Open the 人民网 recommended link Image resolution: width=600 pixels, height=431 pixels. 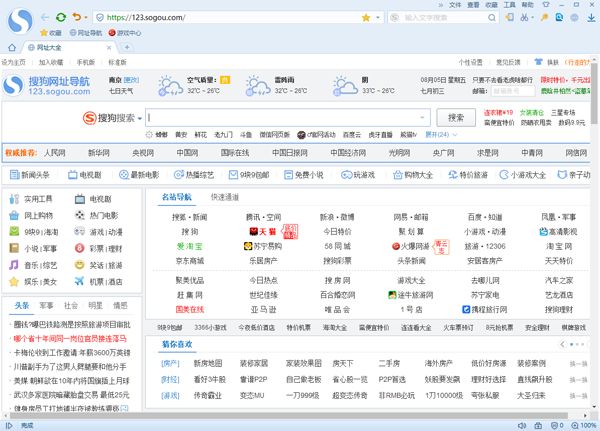(54, 153)
